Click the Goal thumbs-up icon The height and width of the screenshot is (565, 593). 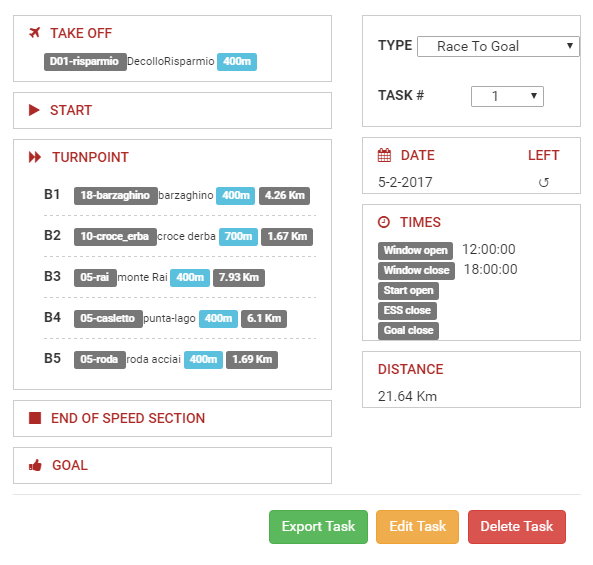(35, 465)
